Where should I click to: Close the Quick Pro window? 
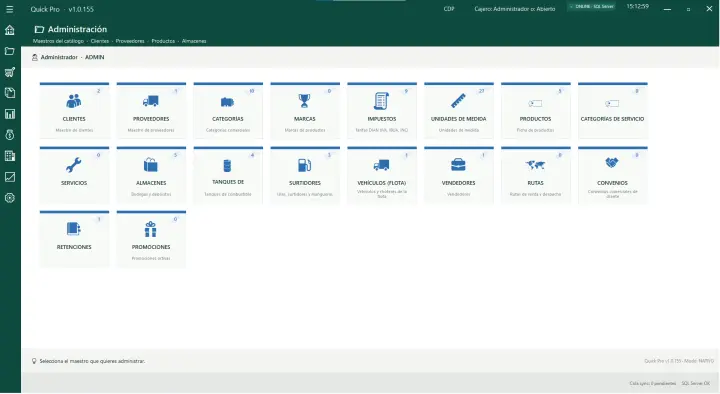(x=709, y=9)
